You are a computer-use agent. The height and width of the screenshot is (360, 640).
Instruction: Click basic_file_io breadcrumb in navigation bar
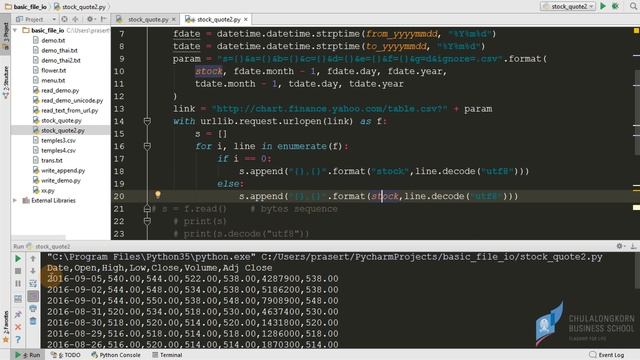click(x=26, y=7)
